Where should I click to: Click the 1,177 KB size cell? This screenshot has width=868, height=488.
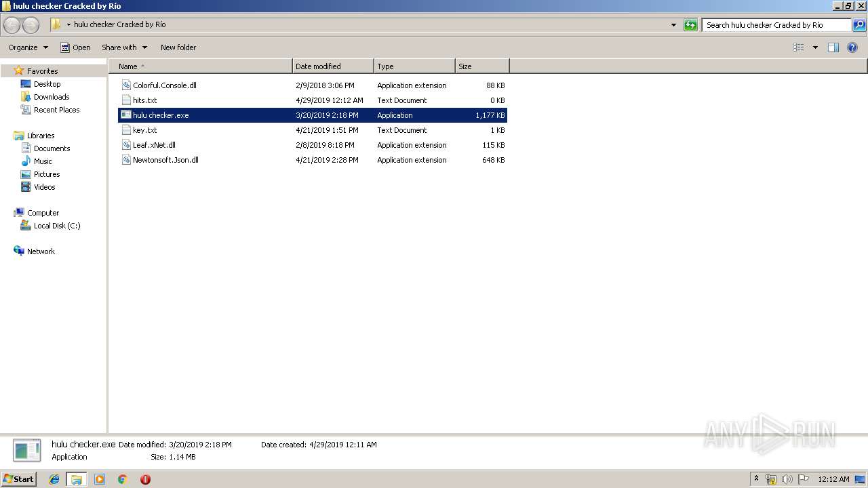pyautogui.click(x=490, y=115)
